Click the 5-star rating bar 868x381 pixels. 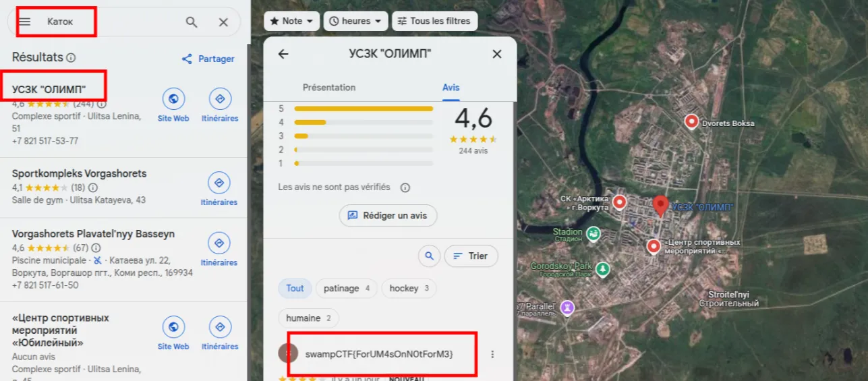point(364,109)
